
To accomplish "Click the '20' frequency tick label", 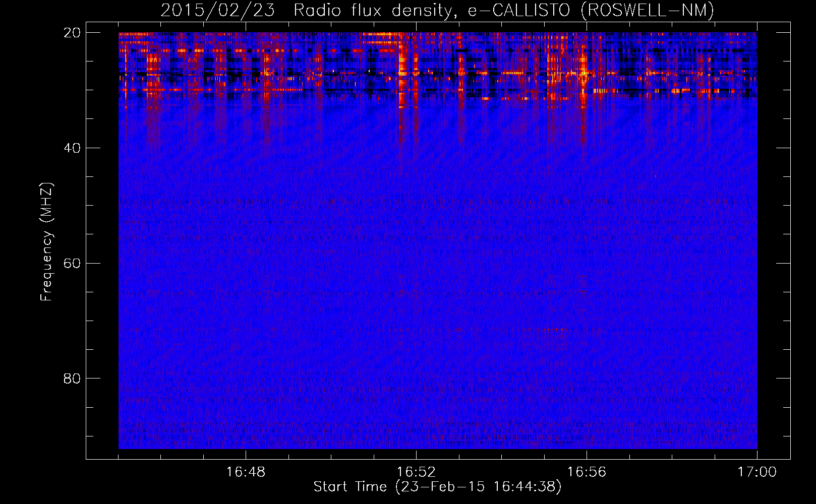I will coord(72,33).
